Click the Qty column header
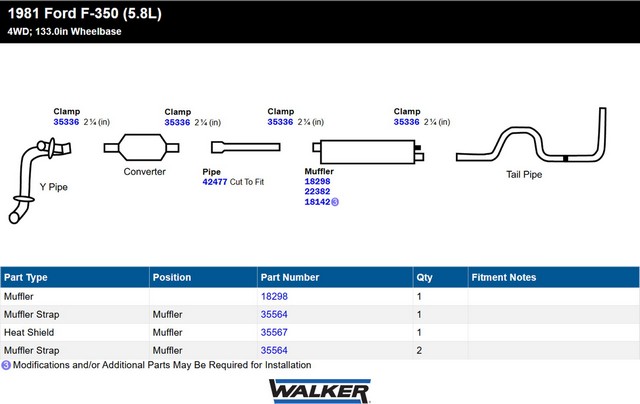Image resolution: width=640 pixels, height=404 pixels. (x=440, y=277)
